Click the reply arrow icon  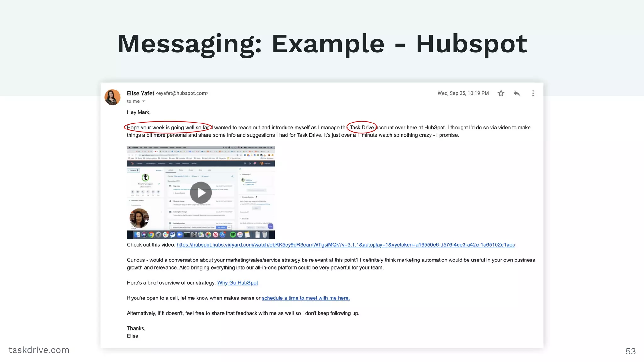tap(517, 93)
